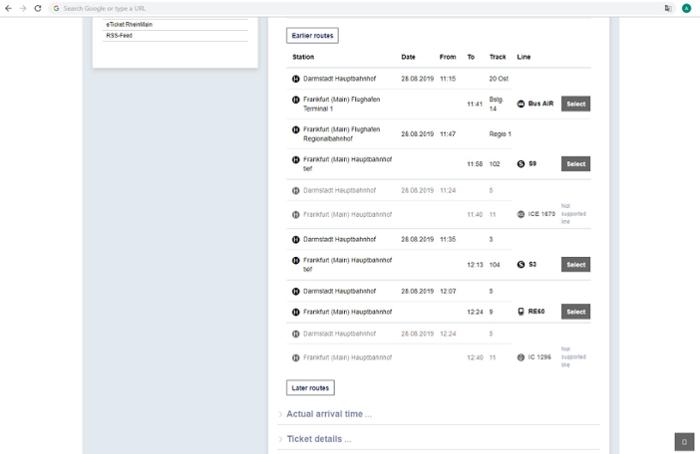Image resolution: width=700 pixels, height=454 pixels.
Task: Click stop icon for Darmstadt Hauptbahnhof 12:07
Action: click(296, 292)
